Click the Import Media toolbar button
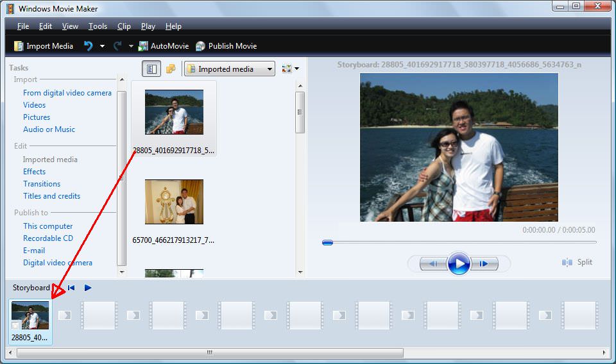616x364 pixels. [x=44, y=46]
